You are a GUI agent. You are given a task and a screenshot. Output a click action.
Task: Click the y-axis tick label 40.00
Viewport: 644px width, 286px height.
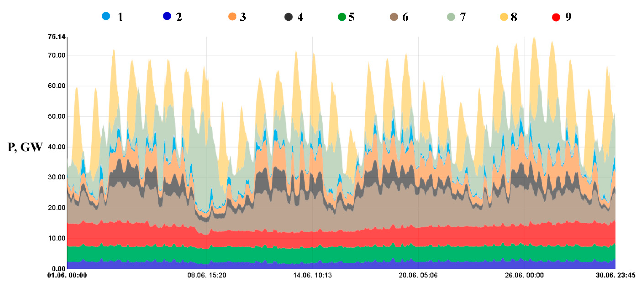coord(57,147)
